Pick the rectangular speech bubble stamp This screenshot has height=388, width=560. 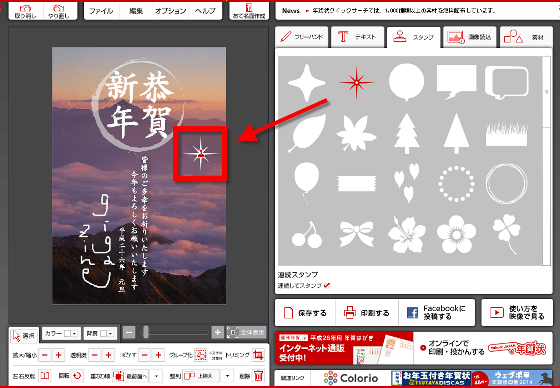[456, 83]
